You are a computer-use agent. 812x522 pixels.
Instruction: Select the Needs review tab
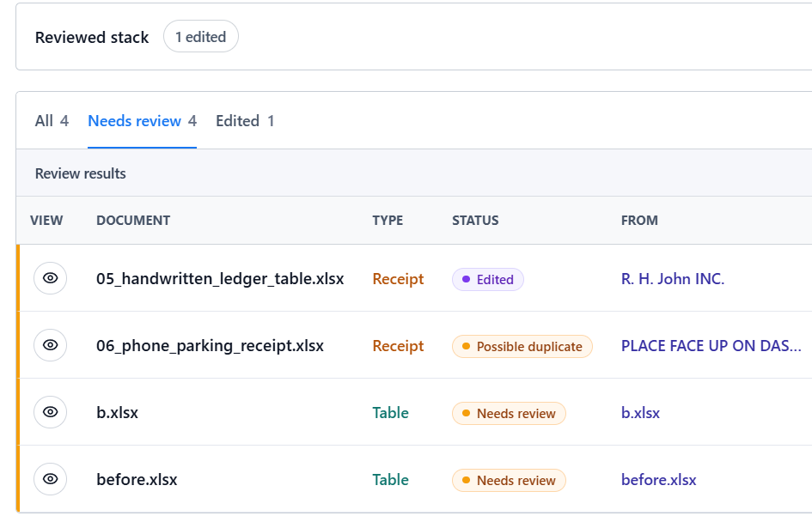point(143,121)
